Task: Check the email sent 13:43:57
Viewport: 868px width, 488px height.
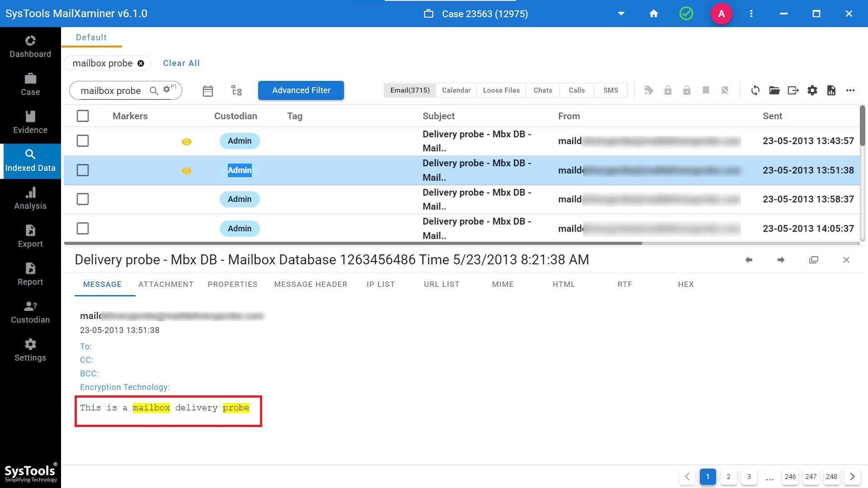Action: (x=83, y=141)
